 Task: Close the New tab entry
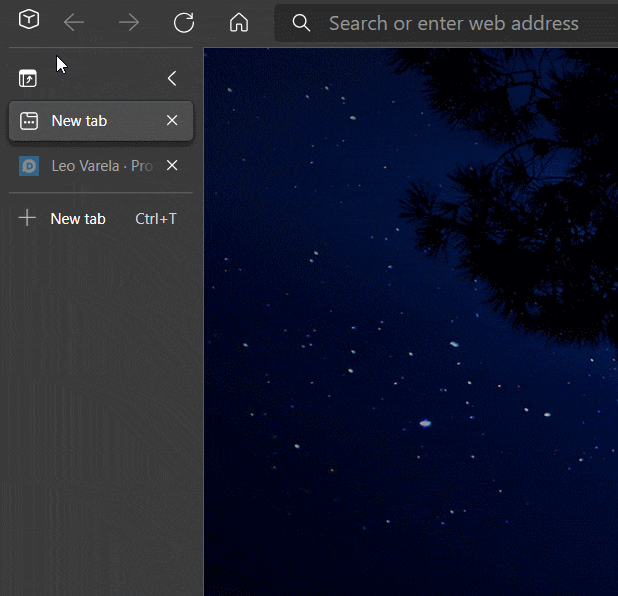click(x=172, y=120)
